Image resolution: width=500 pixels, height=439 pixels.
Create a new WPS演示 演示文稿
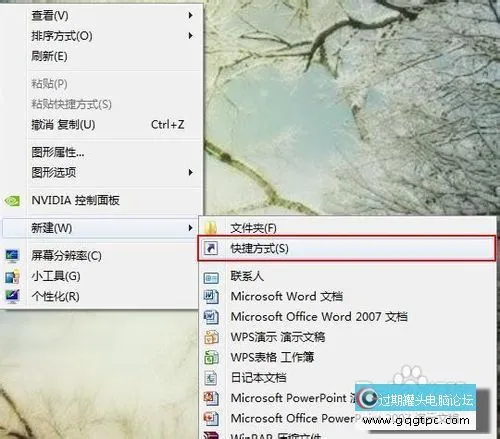pyautogui.click(x=347, y=337)
